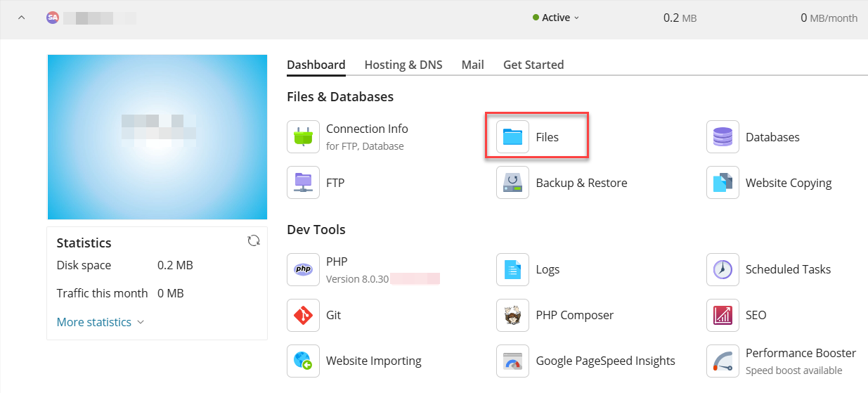Expand More statistics
This screenshot has height=393, width=868.
point(101,322)
